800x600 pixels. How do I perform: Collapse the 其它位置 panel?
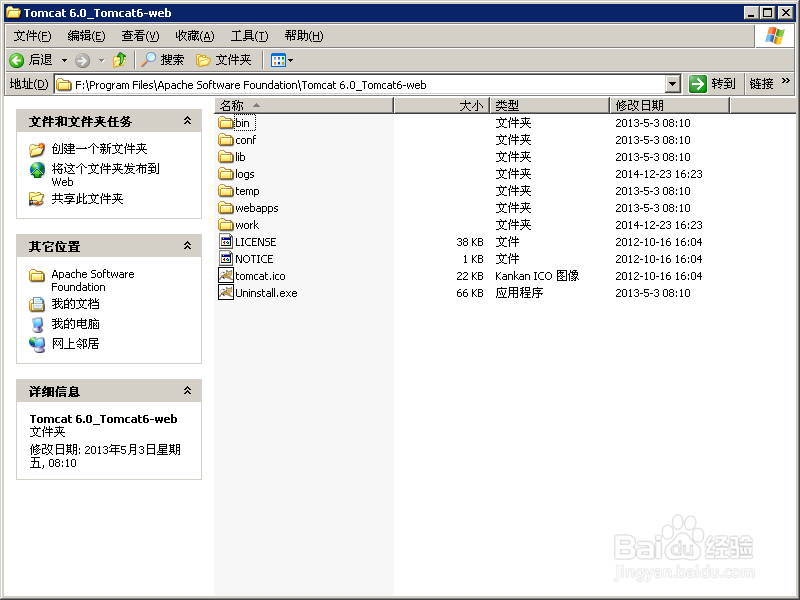point(187,246)
